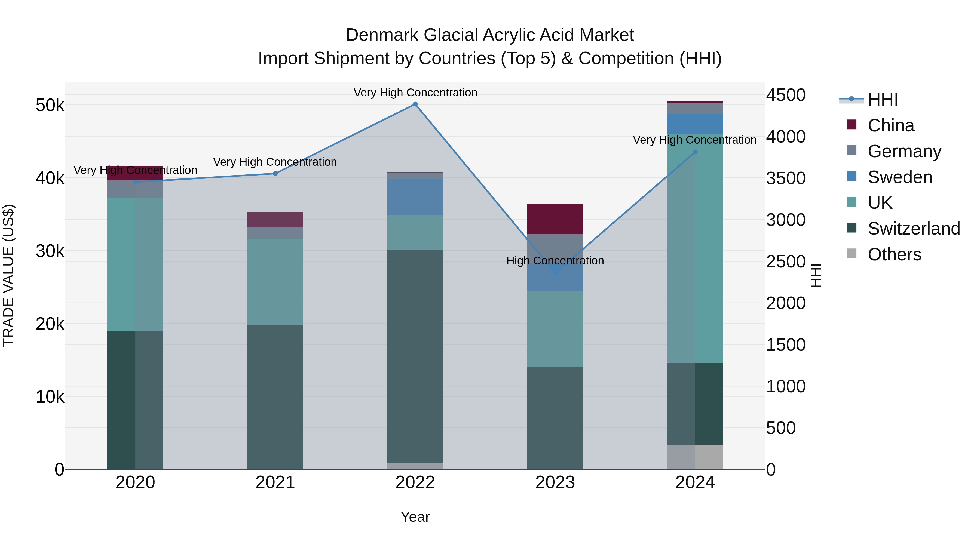The image size is (980, 551).
Task: Click the chart title 'Denmark Glacial Acrylic Acid Market'
Action: pos(490,35)
